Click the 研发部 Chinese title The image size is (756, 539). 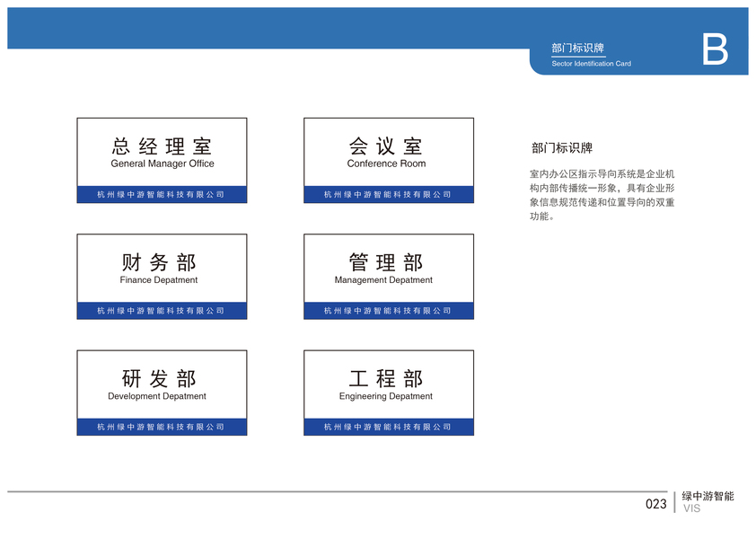tap(159, 379)
